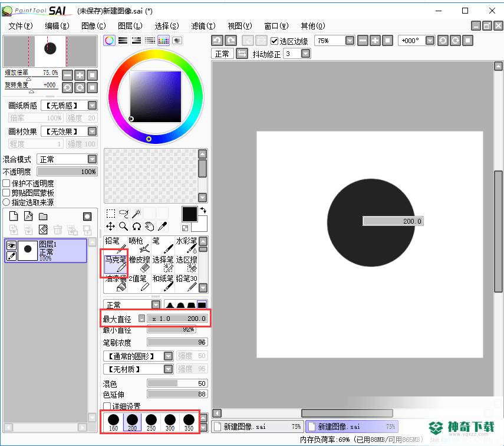The image size is (504, 446).
Task: Select the zoom magnifier tool
Action: coord(123,227)
